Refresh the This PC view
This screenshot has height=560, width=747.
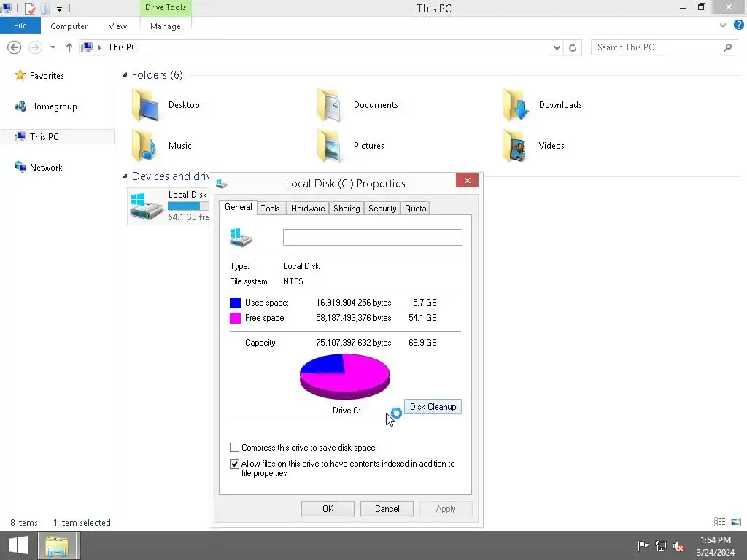click(573, 47)
